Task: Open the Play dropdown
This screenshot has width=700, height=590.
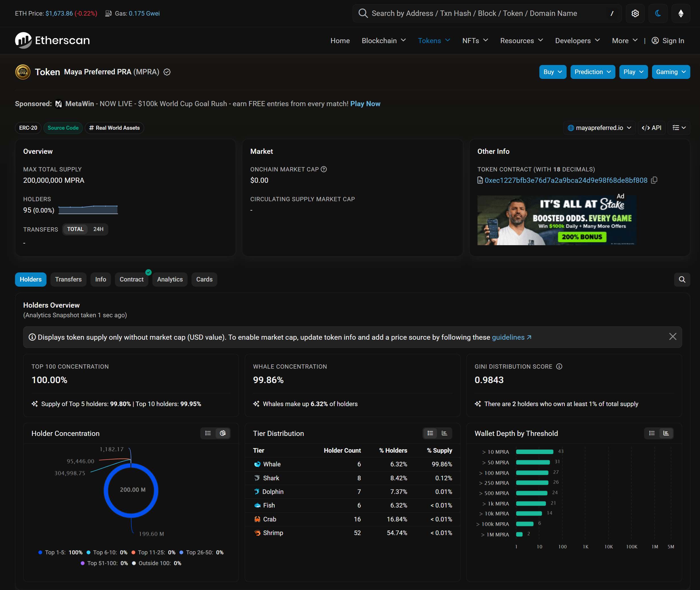Action: point(633,72)
